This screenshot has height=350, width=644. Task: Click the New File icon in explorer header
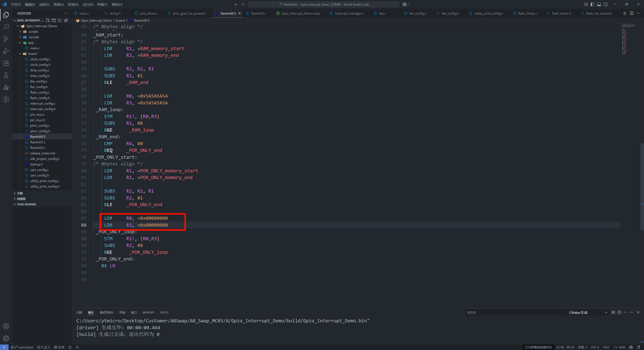pyautogui.click(x=48, y=20)
